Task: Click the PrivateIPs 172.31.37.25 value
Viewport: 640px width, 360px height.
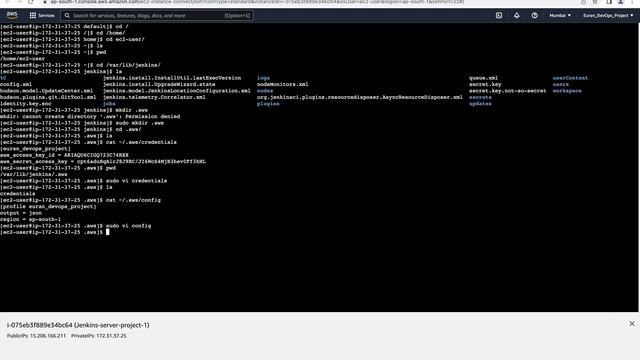Action: [x=110, y=336]
